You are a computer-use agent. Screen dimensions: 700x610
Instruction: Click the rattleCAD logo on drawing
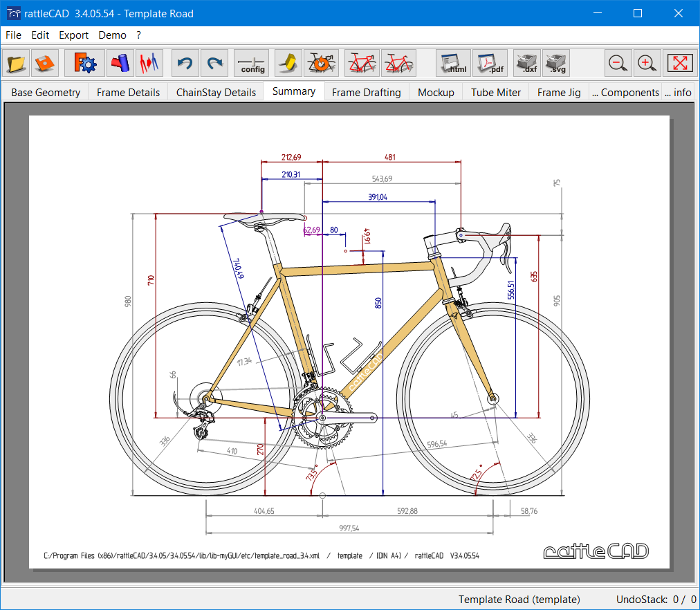596,551
